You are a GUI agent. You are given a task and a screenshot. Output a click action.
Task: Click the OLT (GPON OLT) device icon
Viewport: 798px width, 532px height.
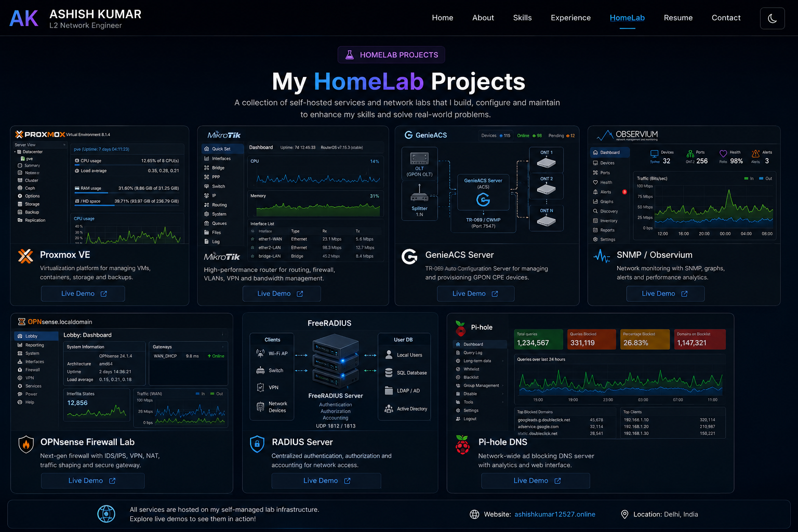419,158
